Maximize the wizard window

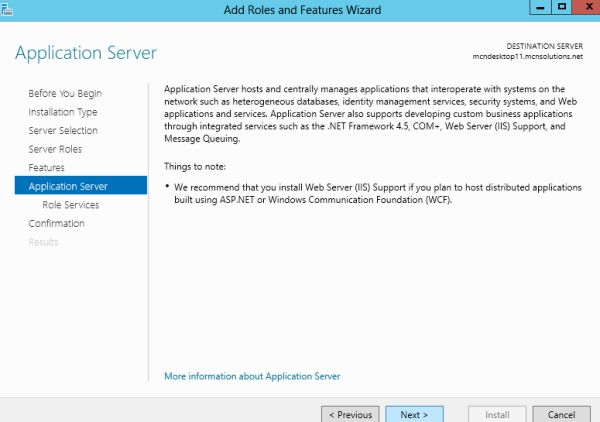tap(562, 8)
